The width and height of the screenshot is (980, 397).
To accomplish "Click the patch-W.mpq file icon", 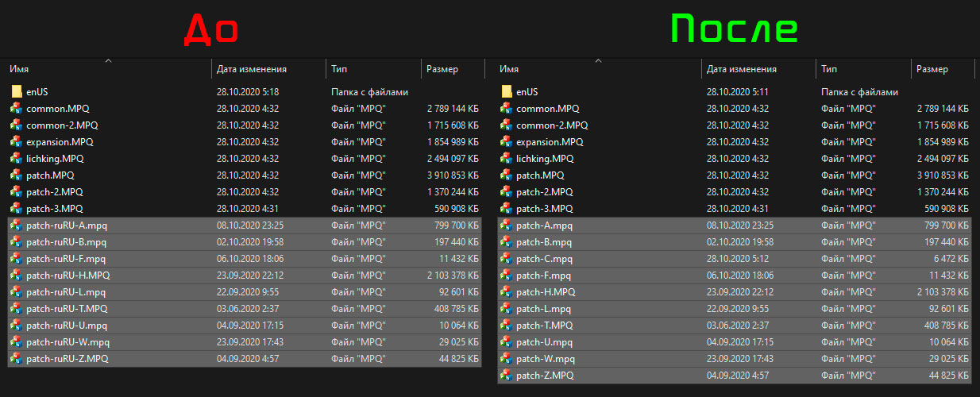I will 507,359.
